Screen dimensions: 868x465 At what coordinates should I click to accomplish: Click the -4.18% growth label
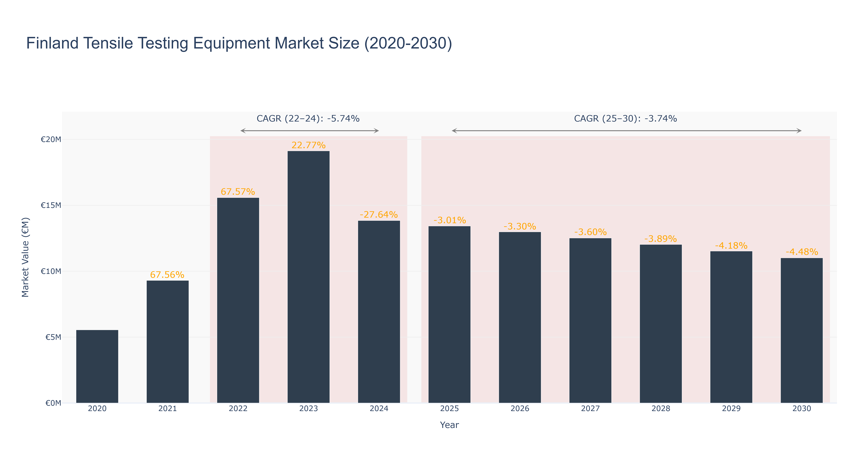[x=731, y=246]
